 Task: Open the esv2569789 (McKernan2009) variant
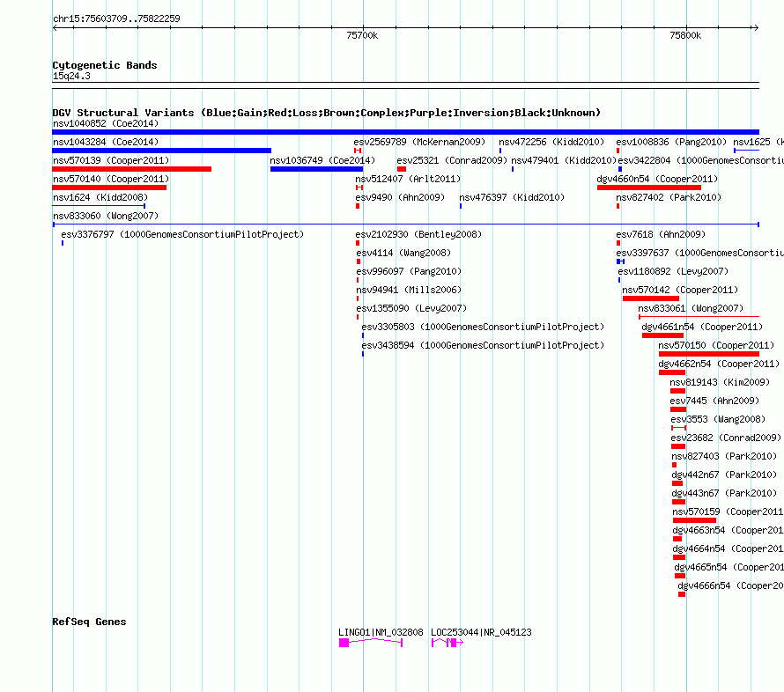pyautogui.click(x=419, y=142)
